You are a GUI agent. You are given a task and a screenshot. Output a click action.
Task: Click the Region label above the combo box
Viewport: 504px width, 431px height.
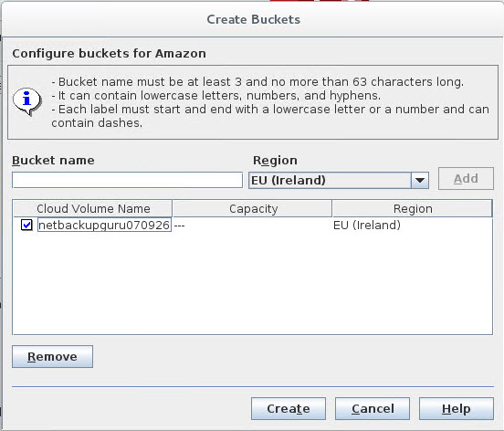(x=275, y=160)
